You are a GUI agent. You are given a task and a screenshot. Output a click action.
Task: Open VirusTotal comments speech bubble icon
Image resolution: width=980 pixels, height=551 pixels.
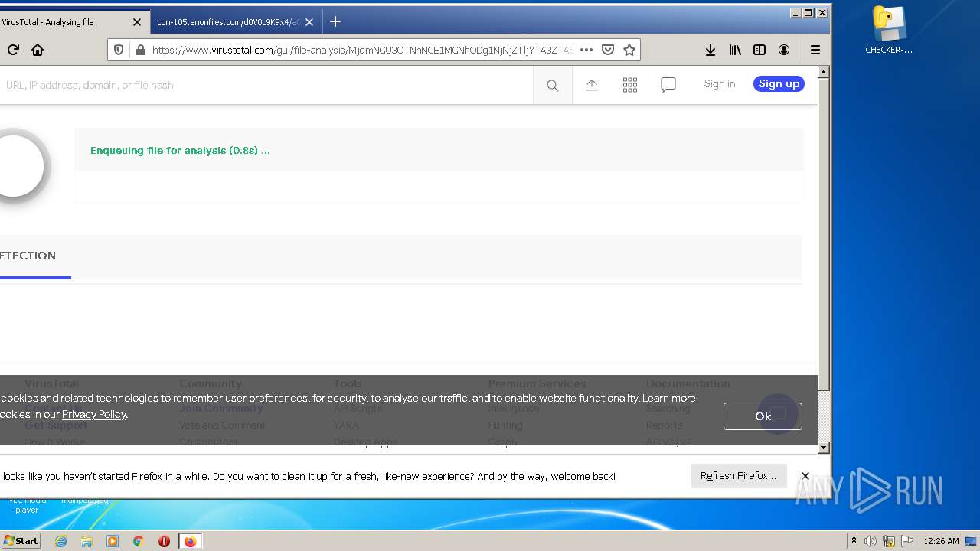668,85
